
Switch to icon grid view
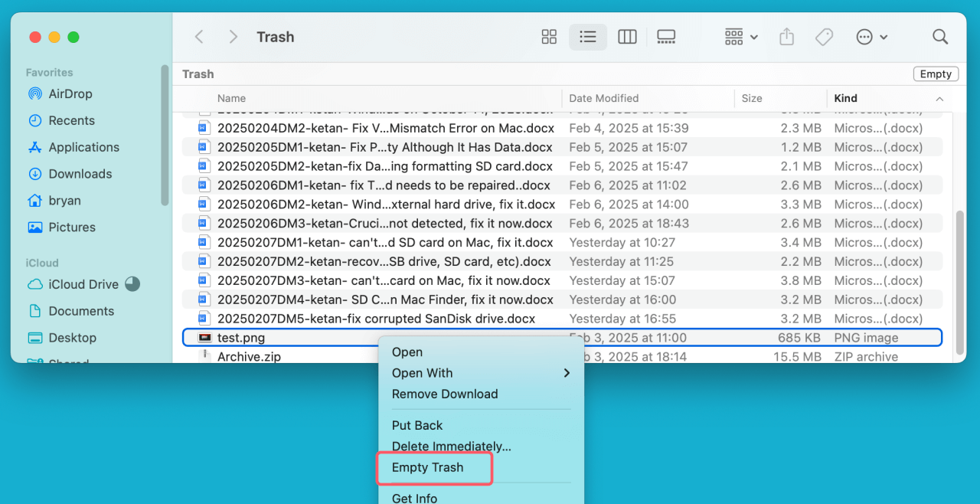(548, 36)
